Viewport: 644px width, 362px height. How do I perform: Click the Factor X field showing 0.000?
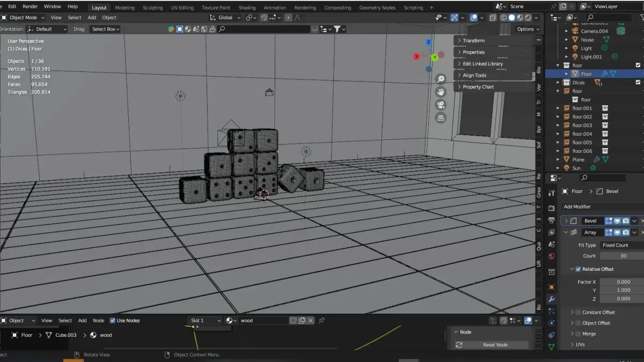pyautogui.click(x=621, y=282)
